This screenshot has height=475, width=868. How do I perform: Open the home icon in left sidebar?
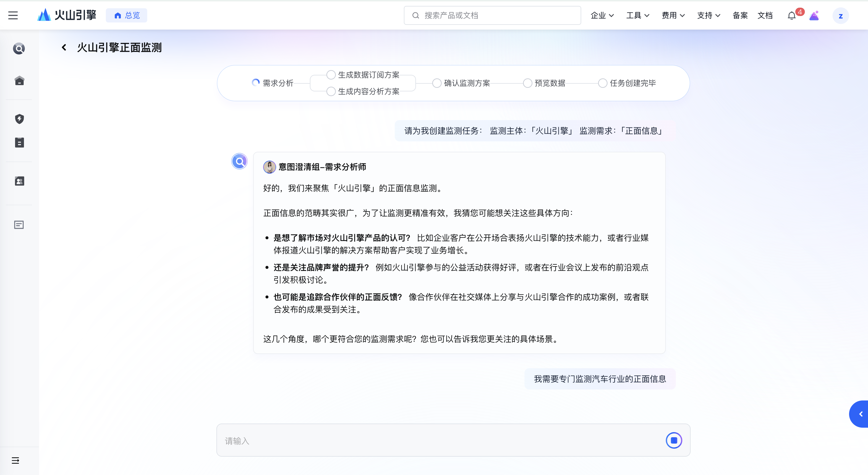click(x=19, y=80)
